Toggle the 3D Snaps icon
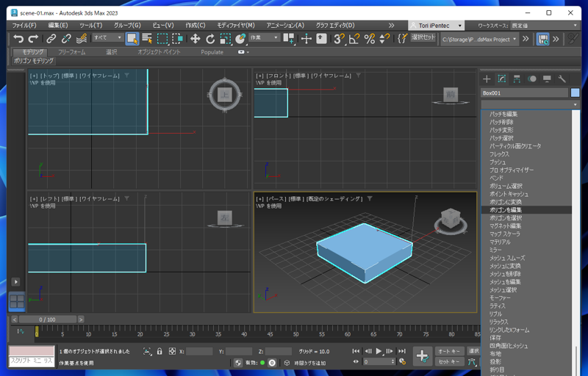 point(339,38)
